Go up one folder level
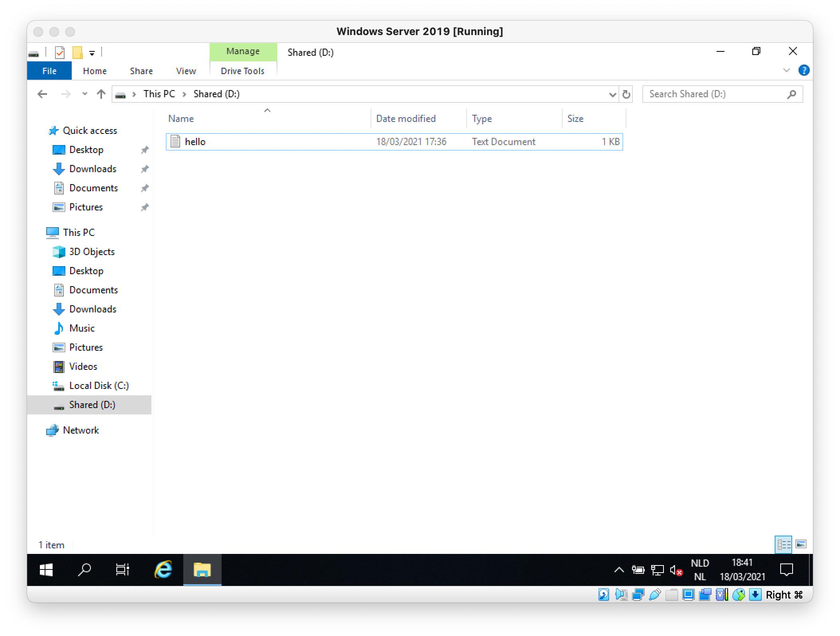The image size is (840, 636). (x=101, y=94)
